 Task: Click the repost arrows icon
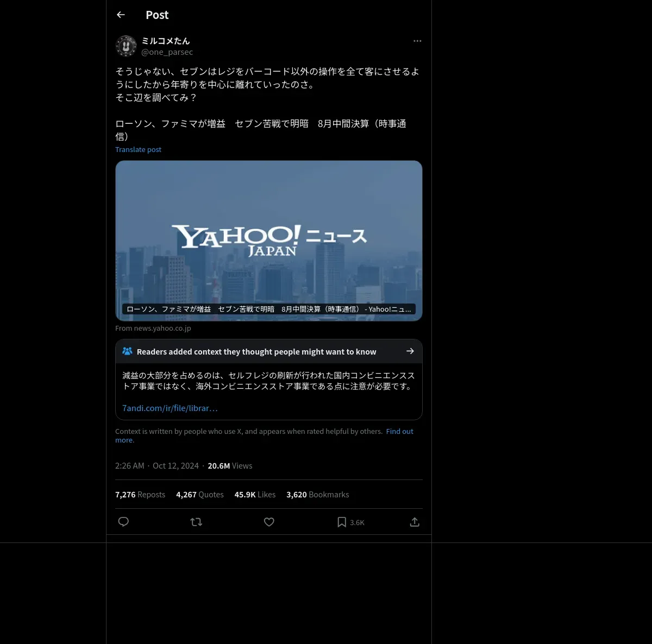[196, 522]
